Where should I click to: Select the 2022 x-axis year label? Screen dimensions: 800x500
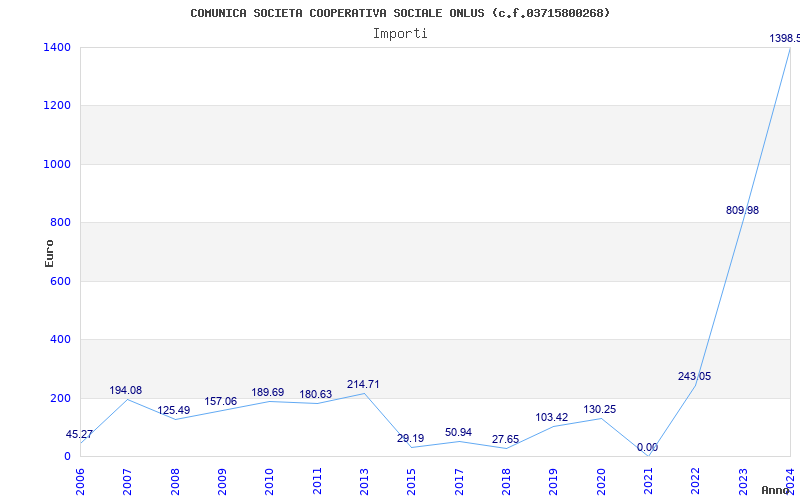695,481
